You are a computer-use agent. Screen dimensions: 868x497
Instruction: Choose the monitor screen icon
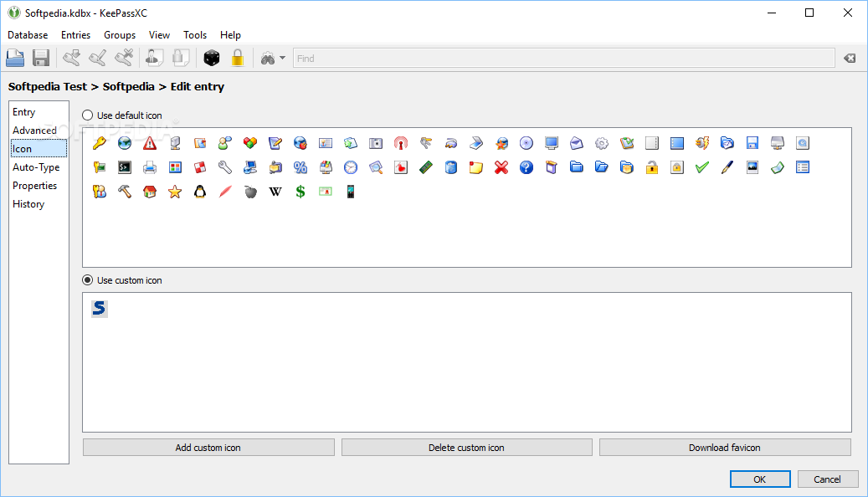coord(552,143)
